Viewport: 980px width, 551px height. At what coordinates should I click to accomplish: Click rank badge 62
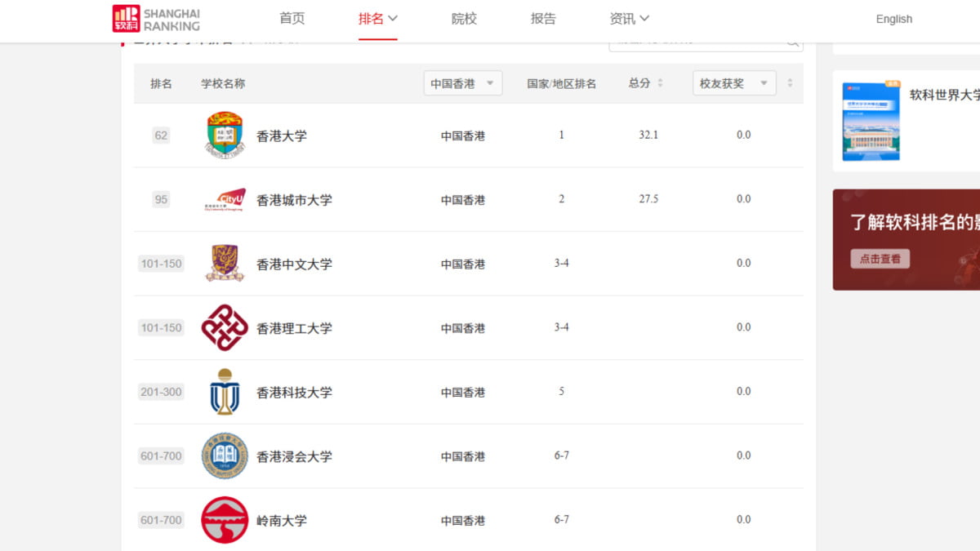(161, 136)
